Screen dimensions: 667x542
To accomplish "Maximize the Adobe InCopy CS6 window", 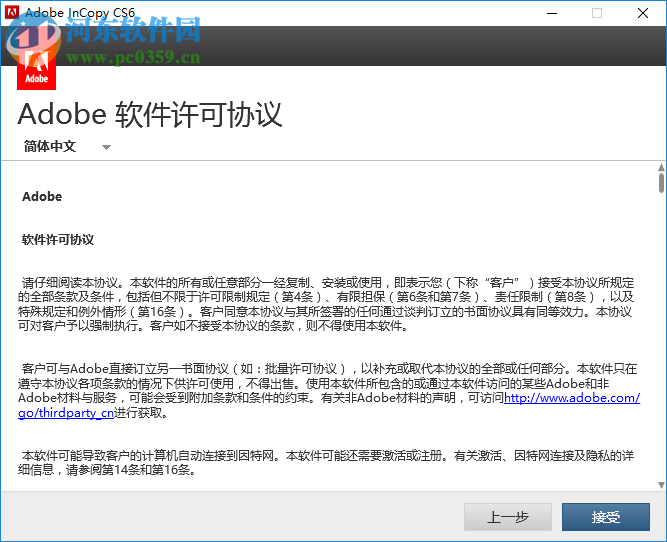I will (x=597, y=13).
